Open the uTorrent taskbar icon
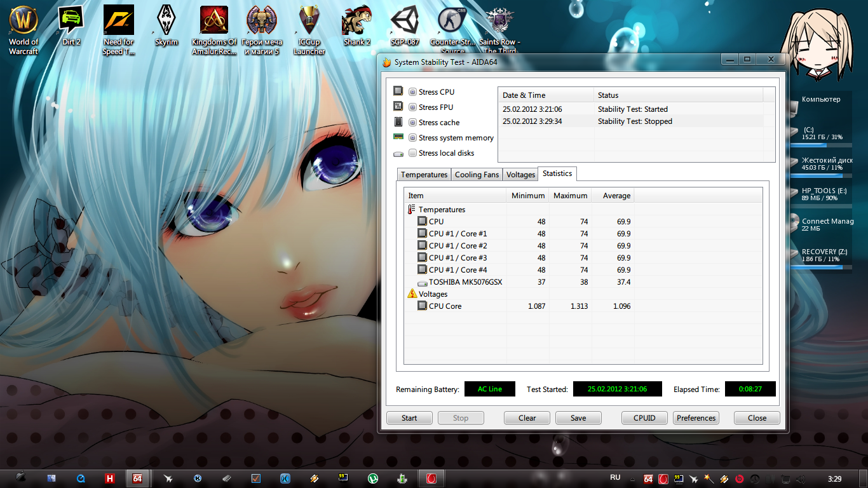This screenshot has width=868, height=488. 373,478
